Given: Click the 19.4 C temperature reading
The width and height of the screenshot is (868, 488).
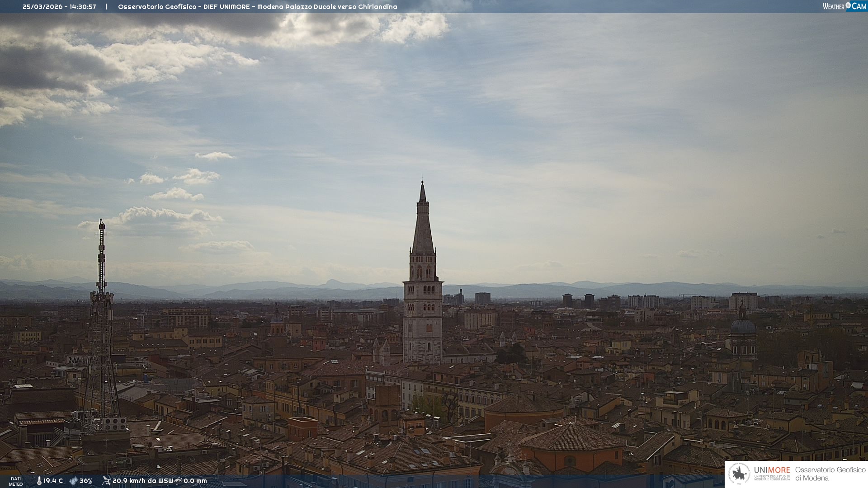Looking at the screenshot, I should pos(53,481).
